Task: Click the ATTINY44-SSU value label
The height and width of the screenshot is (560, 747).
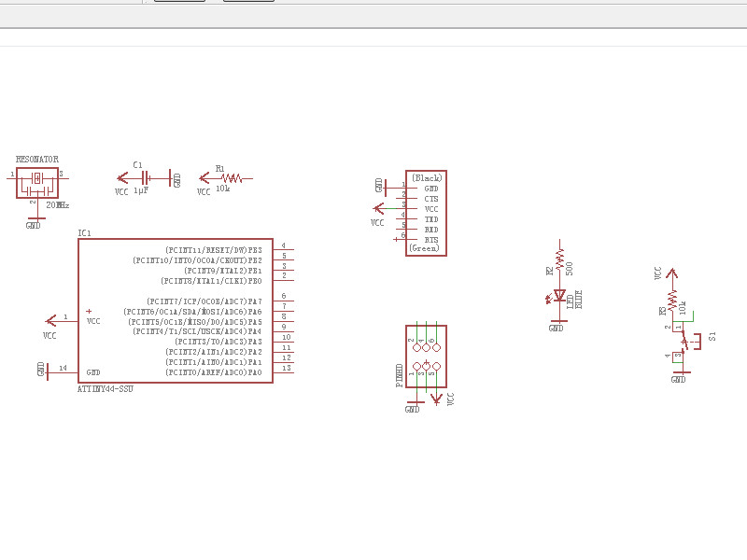Action: 106,389
